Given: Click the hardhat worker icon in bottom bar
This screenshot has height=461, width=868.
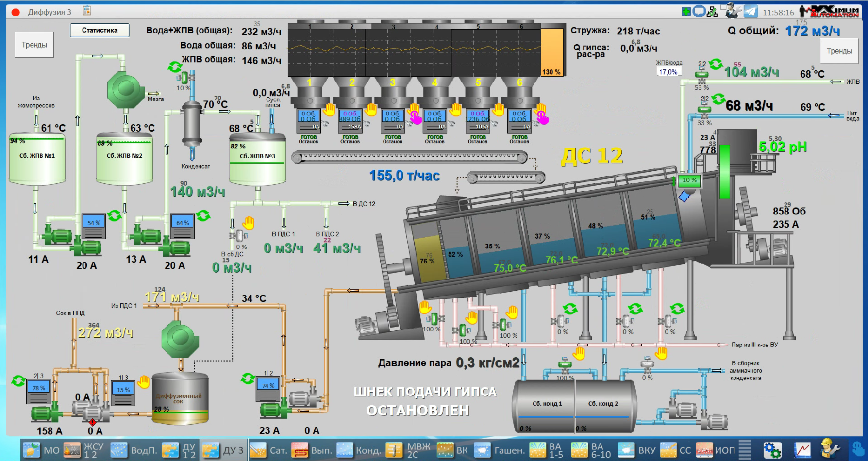Looking at the screenshot, I should pos(830,450).
